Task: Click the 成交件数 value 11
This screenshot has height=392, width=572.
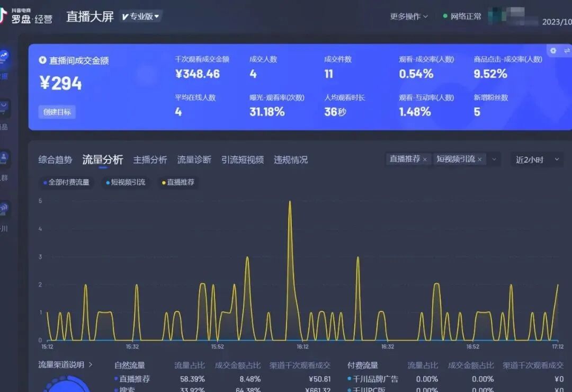Action: coord(329,74)
